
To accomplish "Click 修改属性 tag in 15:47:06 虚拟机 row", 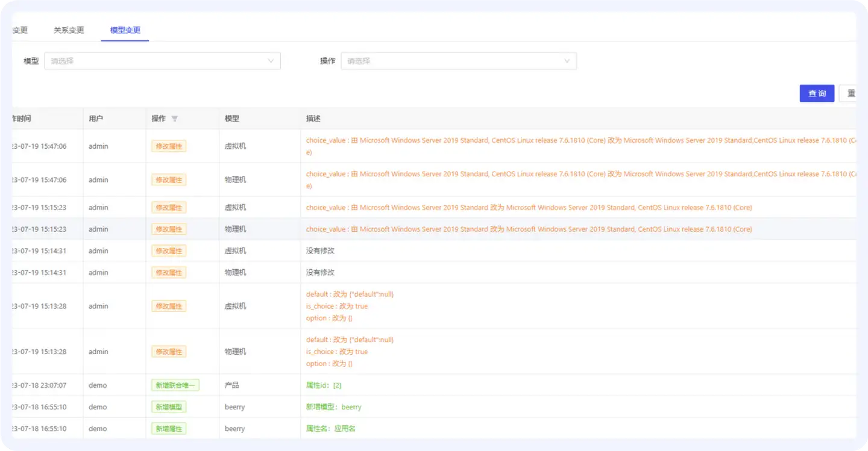I will click(169, 146).
